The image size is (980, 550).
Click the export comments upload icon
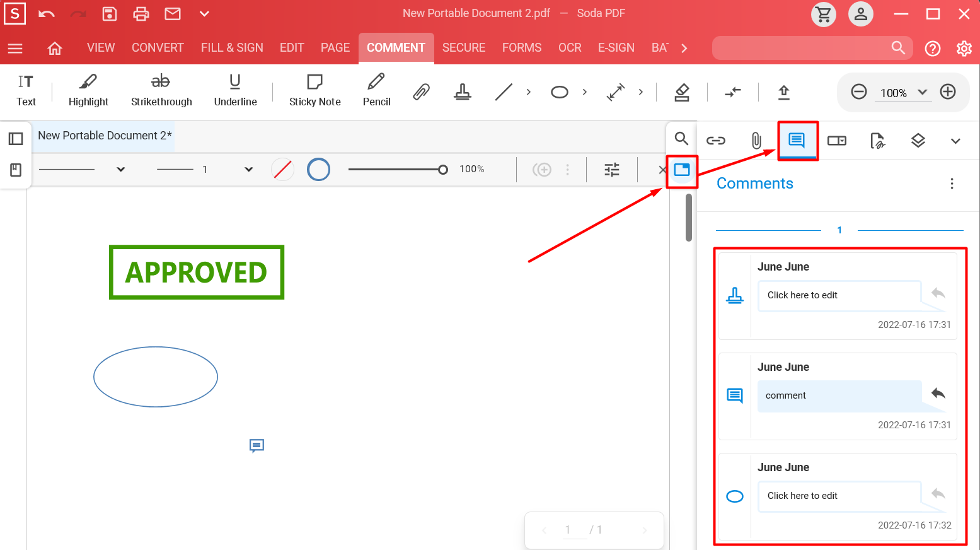(784, 92)
